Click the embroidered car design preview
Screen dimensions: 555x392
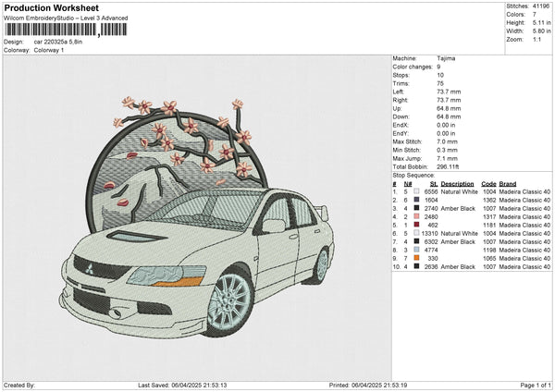[x=198, y=217]
